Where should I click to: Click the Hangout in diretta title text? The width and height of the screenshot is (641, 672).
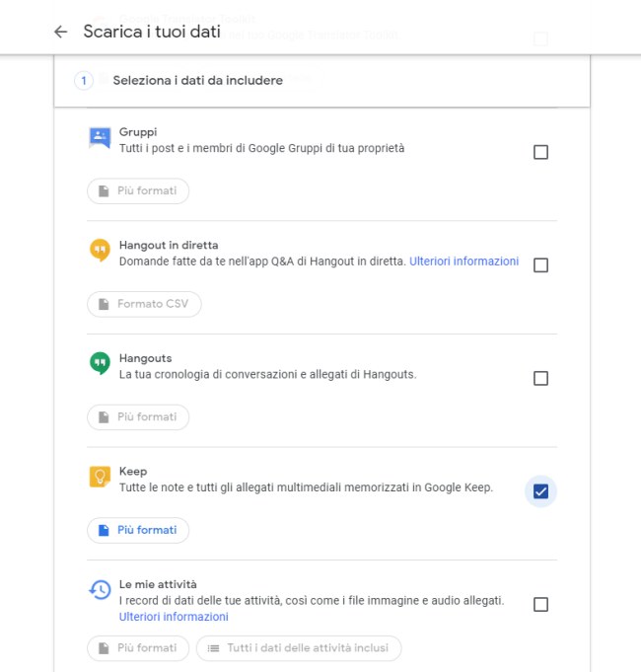click(x=169, y=245)
